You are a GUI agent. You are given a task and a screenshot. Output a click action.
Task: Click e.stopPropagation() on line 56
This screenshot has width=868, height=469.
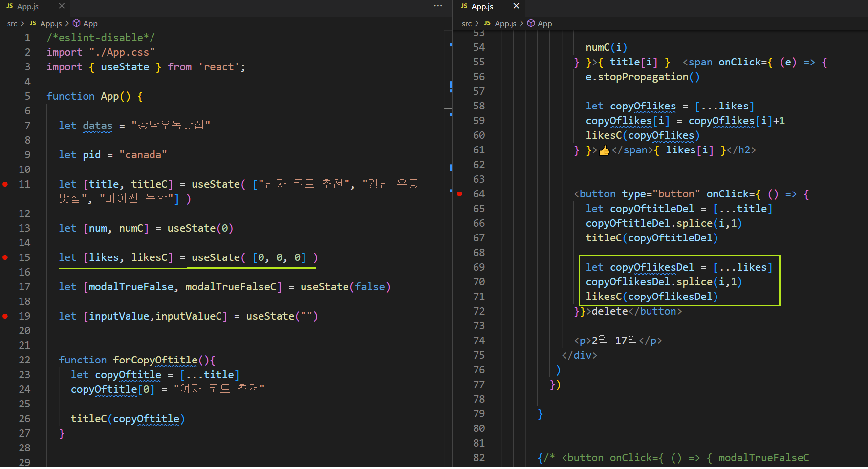click(x=643, y=77)
